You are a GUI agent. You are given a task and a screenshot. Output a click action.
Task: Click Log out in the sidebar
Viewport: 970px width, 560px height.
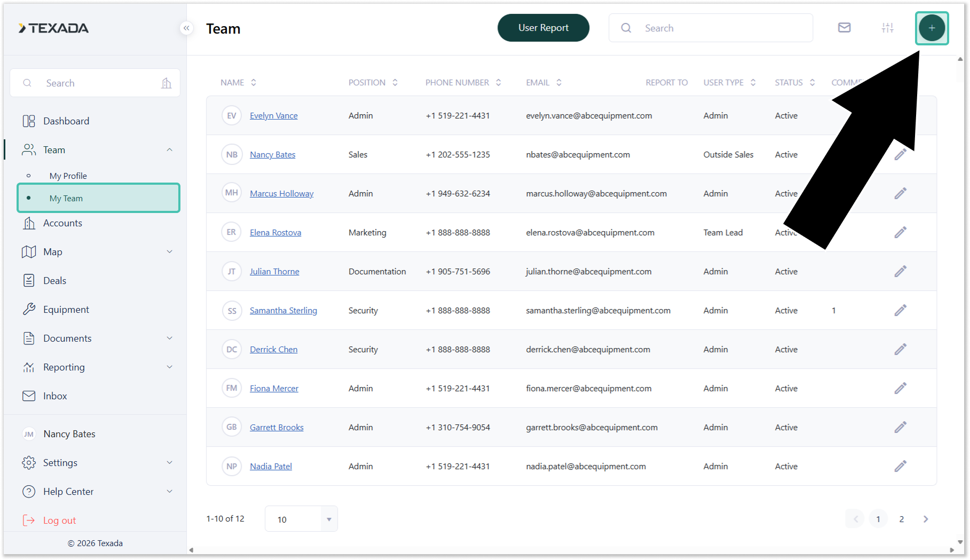(x=59, y=520)
